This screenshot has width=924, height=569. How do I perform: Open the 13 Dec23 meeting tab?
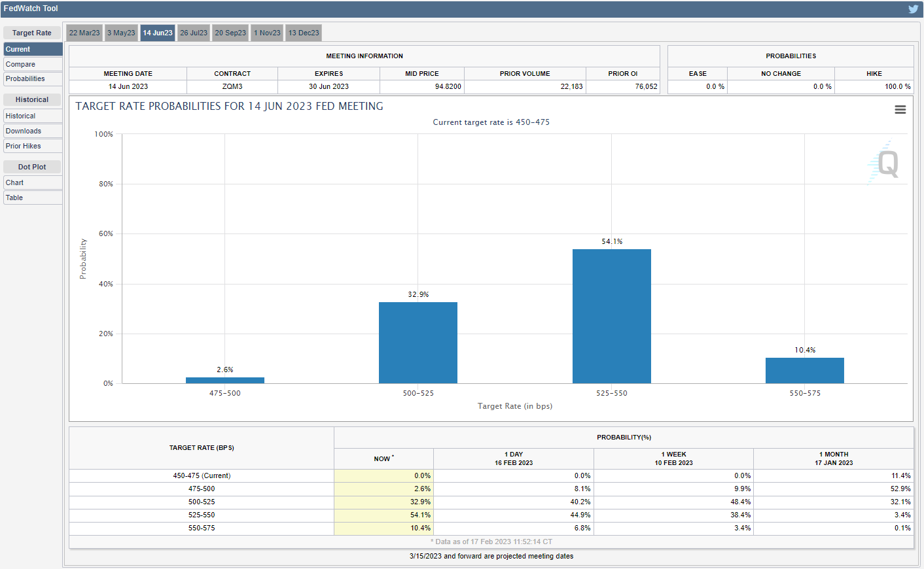coord(304,33)
